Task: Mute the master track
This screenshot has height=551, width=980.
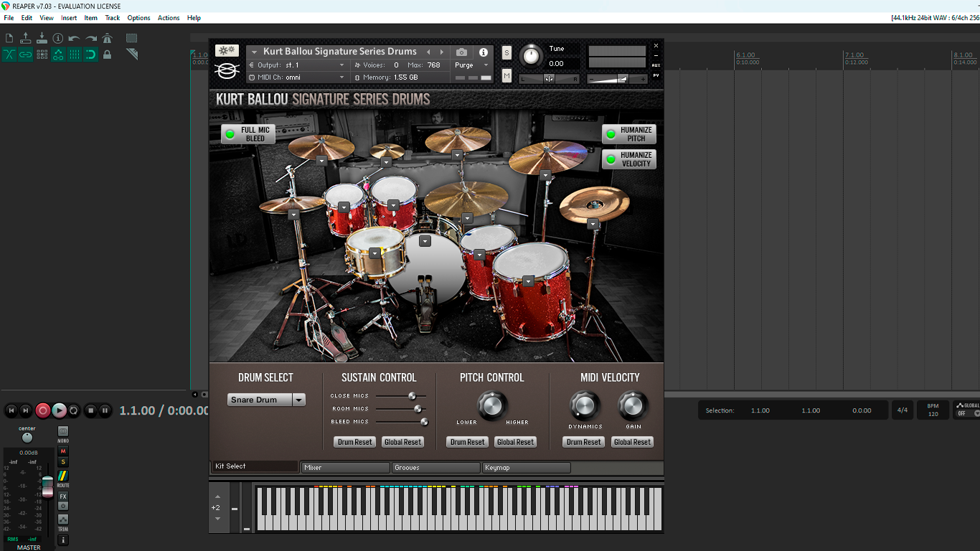Action: coord(63,451)
